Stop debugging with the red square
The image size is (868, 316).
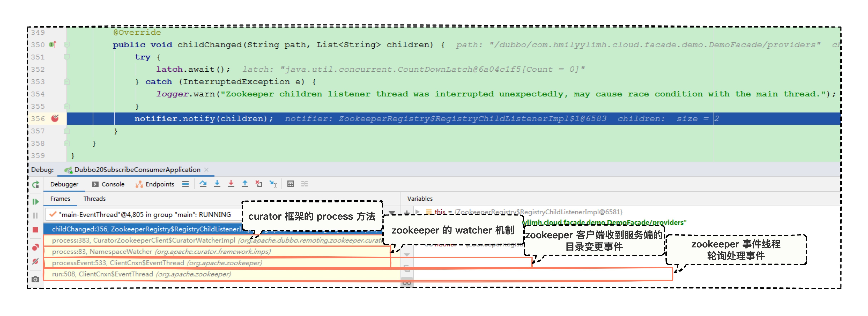tap(35, 230)
